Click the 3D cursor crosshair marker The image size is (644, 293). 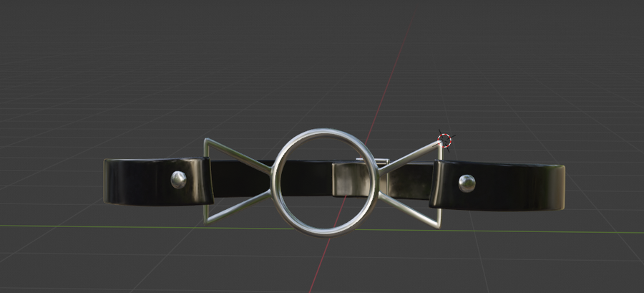point(446,140)
